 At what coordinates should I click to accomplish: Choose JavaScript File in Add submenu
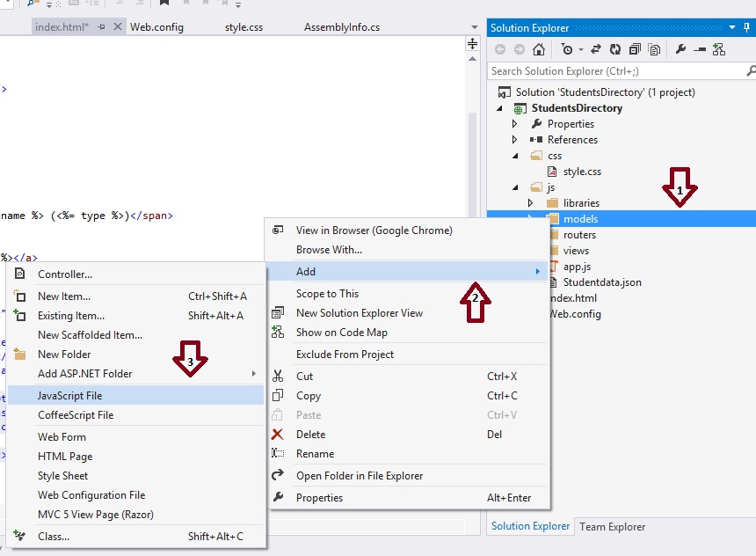136,396
